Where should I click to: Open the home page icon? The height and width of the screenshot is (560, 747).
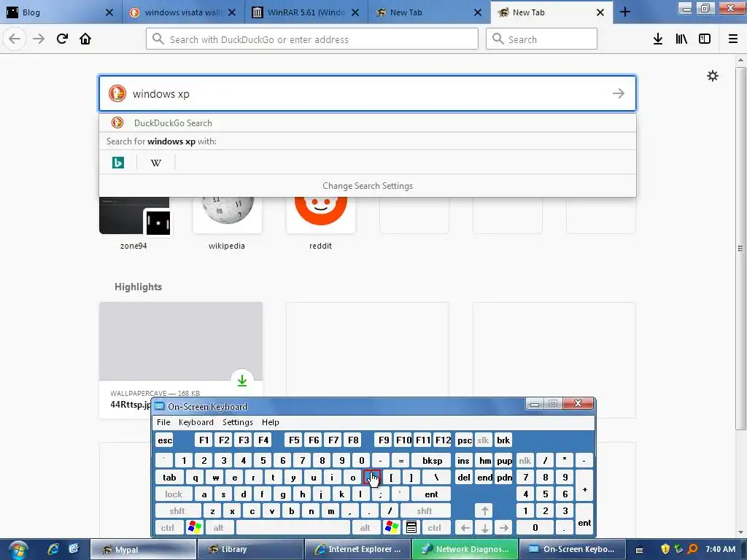coord(85,39)
